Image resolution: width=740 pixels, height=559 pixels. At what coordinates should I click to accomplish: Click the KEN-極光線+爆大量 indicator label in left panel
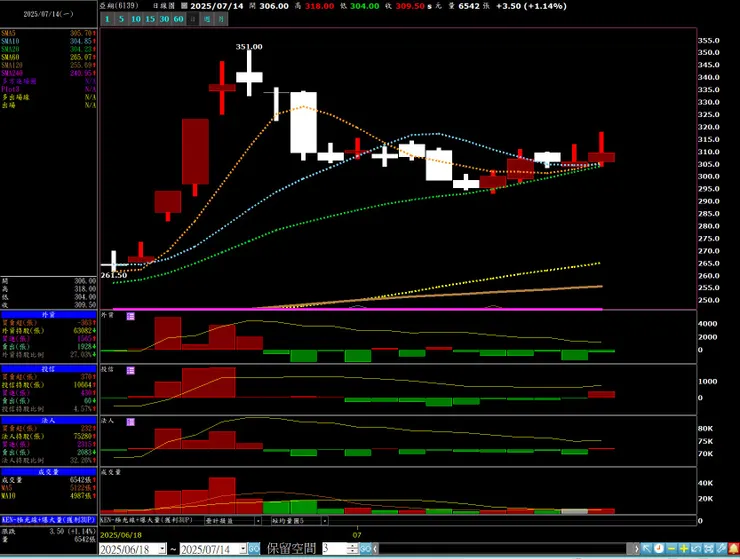pos(49,520)
